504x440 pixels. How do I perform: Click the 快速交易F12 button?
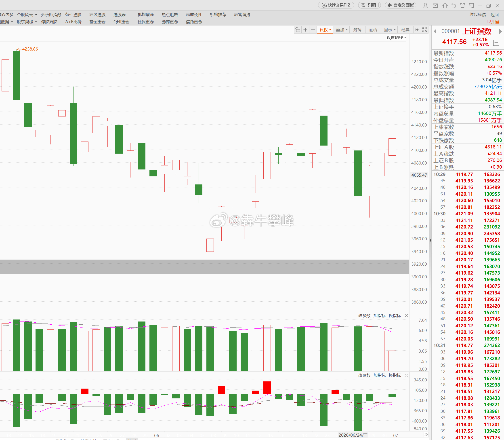click(x=336, y=5)
